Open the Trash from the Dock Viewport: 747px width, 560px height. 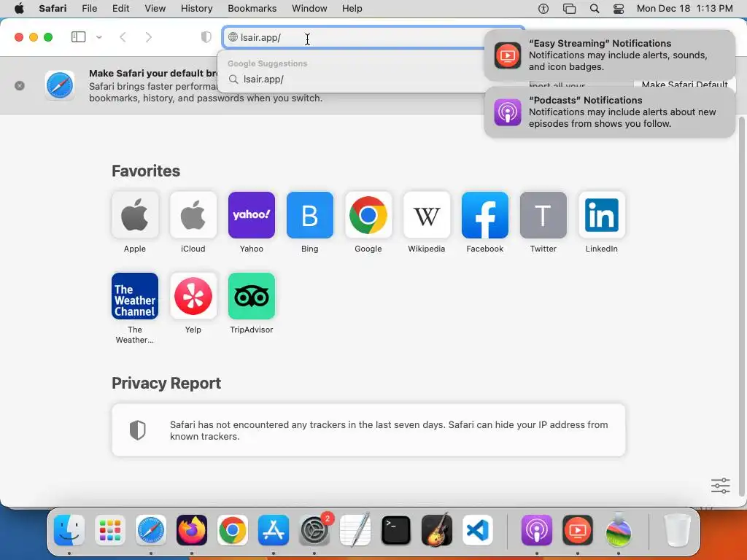point(677,530)
